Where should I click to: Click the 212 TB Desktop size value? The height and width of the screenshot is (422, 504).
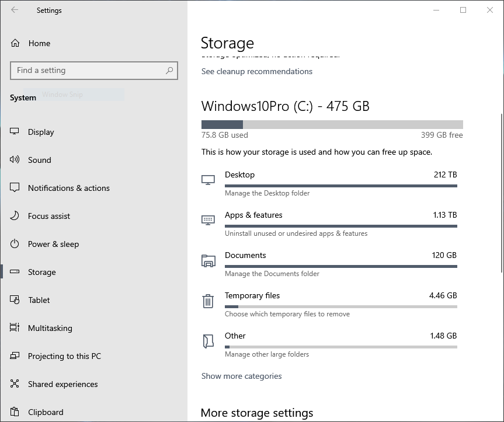445,175
